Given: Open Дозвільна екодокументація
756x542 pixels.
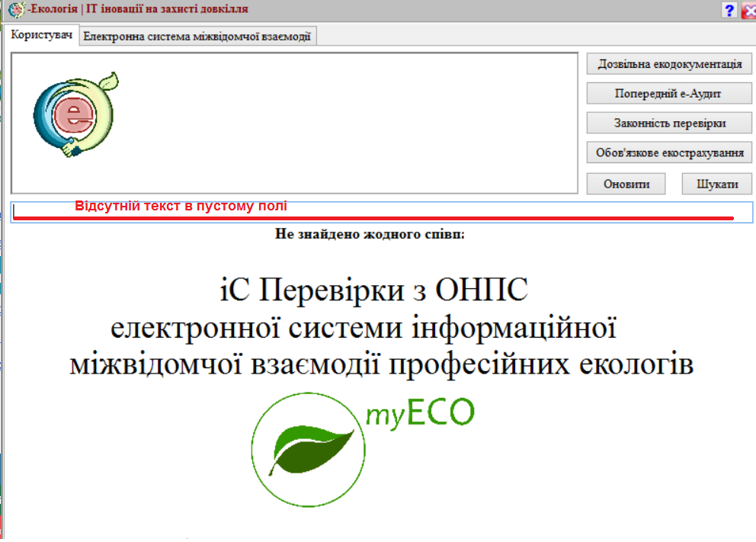Looking at the screenshot, I should [669, 64].
